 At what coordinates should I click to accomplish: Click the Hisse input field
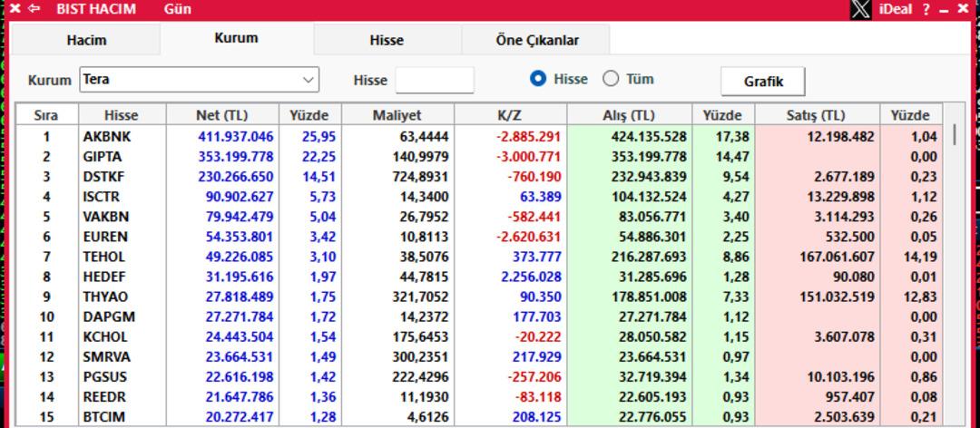[x=435, y=80]
